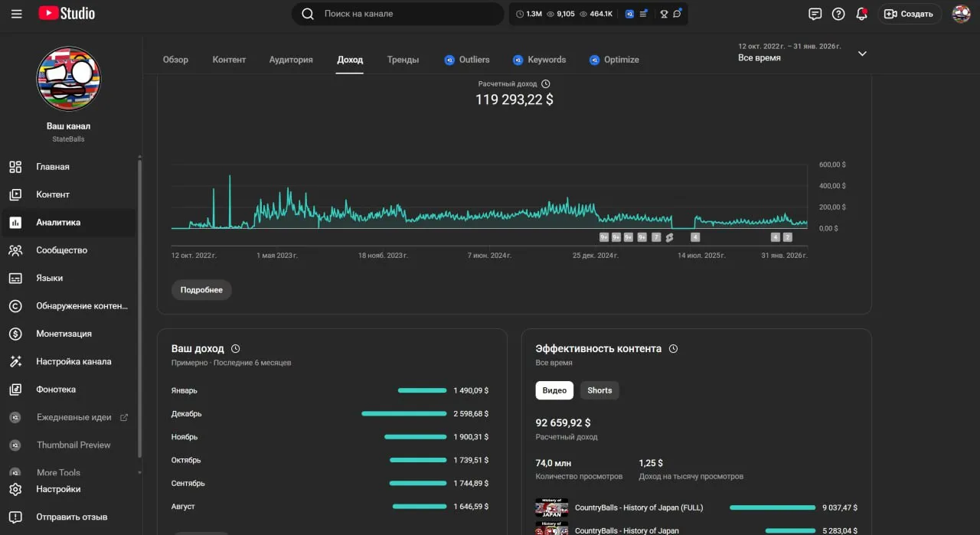Screen dimensions: 980x535
Task: Open the comments feedback icon in header
Action: tap(815, 14)
